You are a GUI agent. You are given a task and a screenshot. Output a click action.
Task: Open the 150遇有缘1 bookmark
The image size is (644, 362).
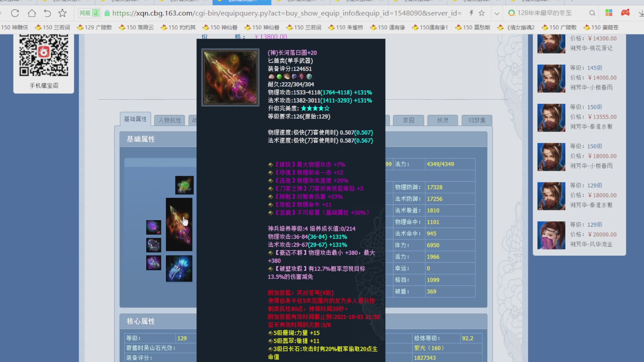click(x=430, y=27)
